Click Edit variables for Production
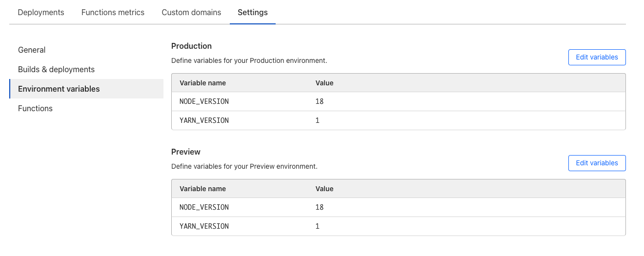 (x=597, y=57)
